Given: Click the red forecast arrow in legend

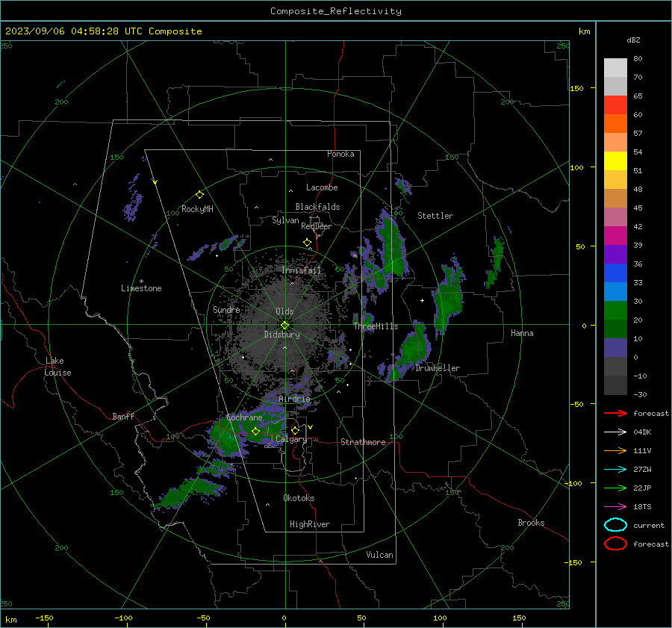Looking at the screenshot, I should pos(615,413).
